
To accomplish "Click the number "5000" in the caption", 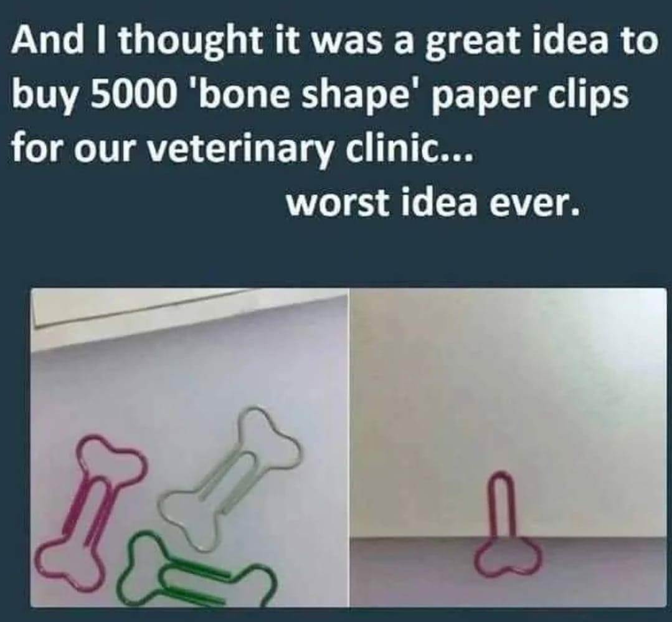I will click(x=135, y=95).
